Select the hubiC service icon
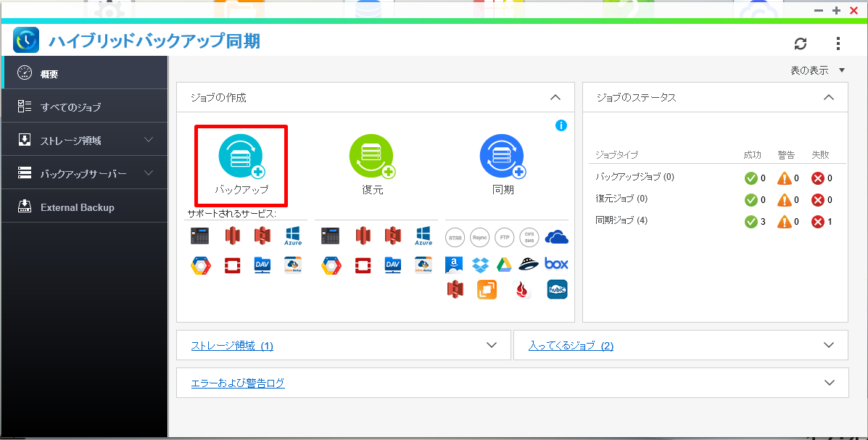Image resolution: width=868 pixels, height=440 pixels. click(x=557, y=289)
